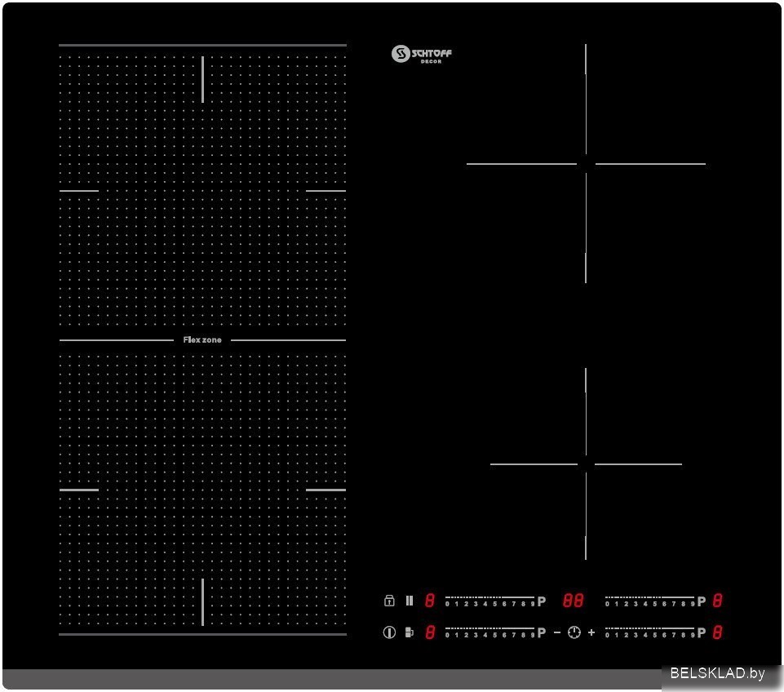Image resolution: width=784 pixels, height=692 pixels.
Task: Set bottom-right power slider to level 9
Action: [x=693, y=633]
